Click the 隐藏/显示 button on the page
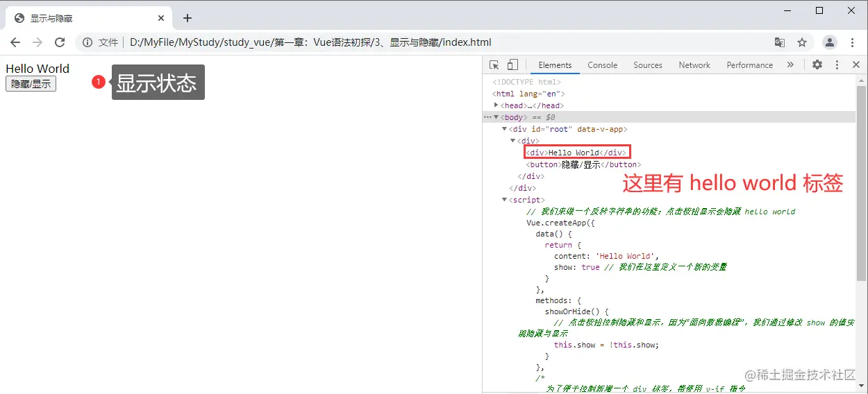Screen dimensions: 868x394 [x=31, y=84]
